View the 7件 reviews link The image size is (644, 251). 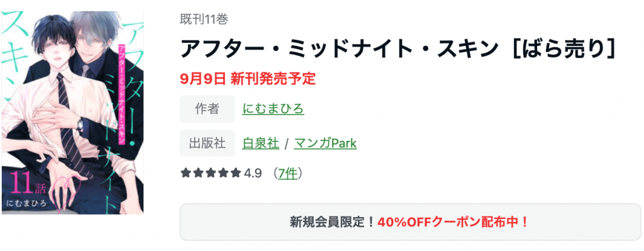[287, 174]
